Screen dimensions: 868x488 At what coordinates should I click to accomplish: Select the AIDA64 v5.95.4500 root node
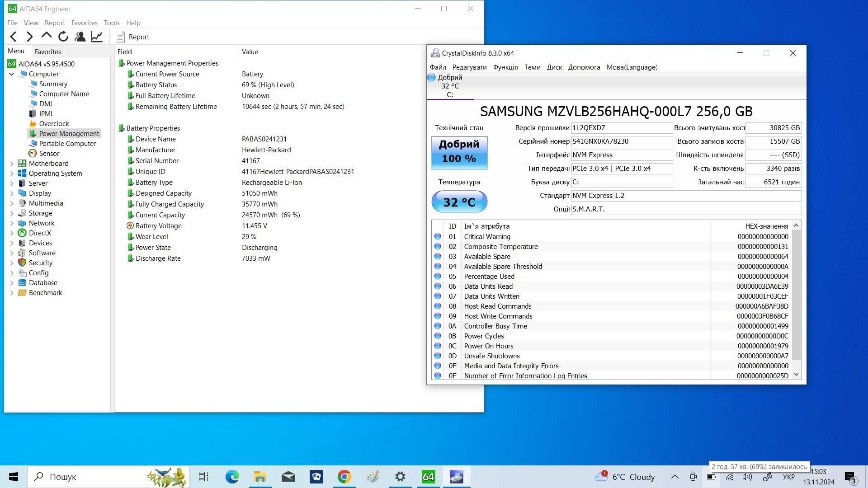pos(46,64)
